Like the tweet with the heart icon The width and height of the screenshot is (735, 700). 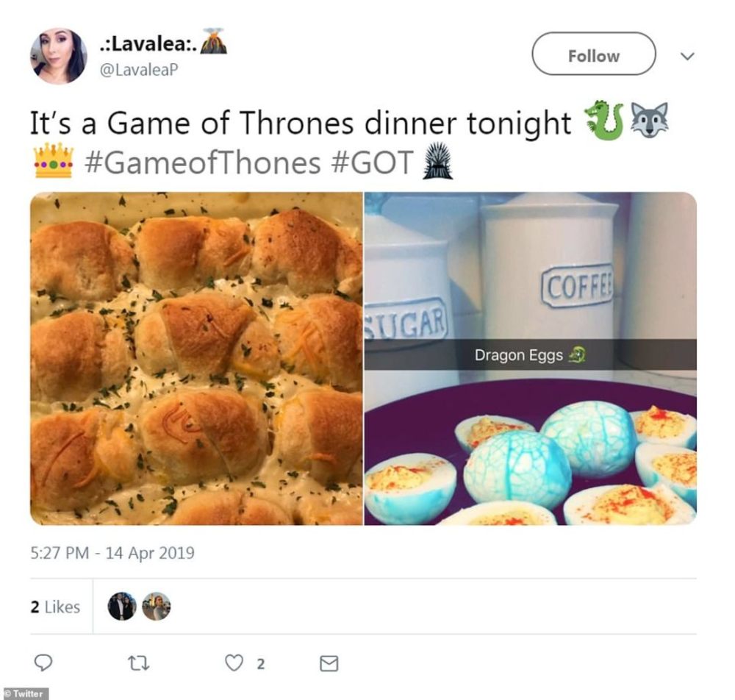pyautogui.click(x=234, y=662)
